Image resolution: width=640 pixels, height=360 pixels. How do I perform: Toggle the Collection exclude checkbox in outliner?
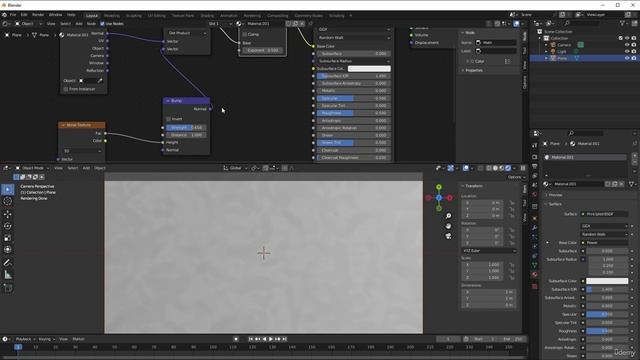pyautogui.click(x=620, y=38)
